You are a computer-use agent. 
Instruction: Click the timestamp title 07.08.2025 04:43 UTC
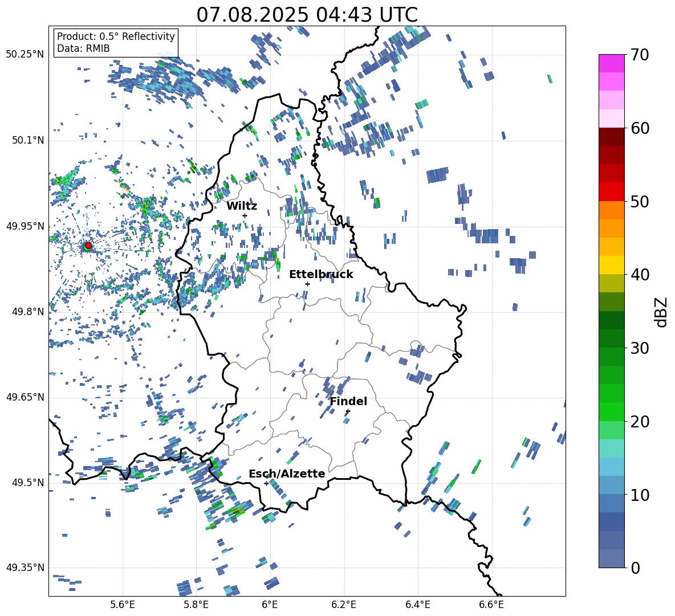point(307,15)
